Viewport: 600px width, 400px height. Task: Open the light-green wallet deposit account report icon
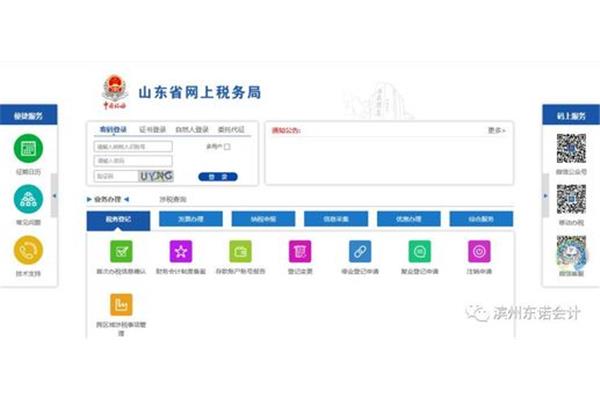click(x=240, y=251)
